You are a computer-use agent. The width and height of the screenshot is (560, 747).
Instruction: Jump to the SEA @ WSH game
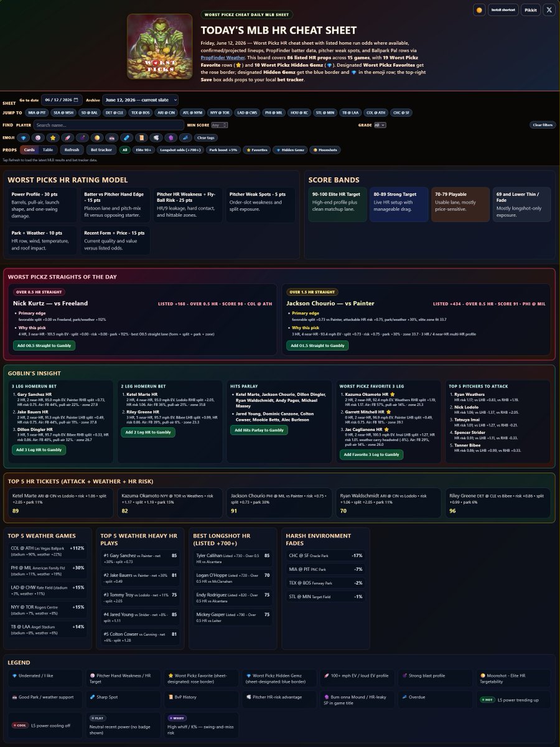(x=63, y=113)
